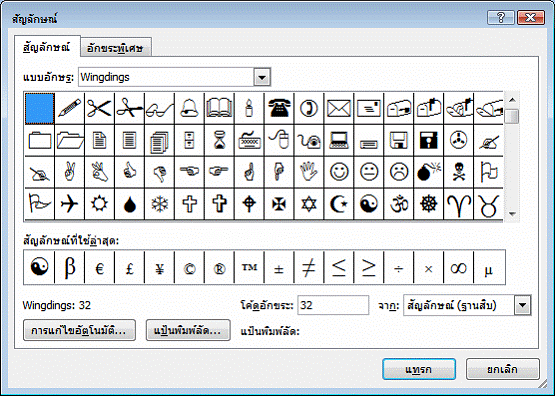The image size is (555, 396).
Task: Choose recently used pound sign
Action: click(129, 267)
